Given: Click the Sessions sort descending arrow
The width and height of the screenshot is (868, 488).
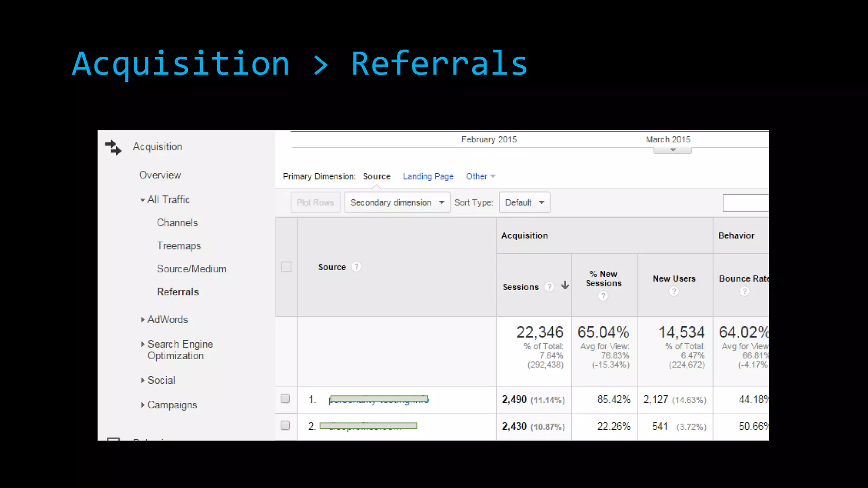Looking at the screenshot, I should pos(565,285).
